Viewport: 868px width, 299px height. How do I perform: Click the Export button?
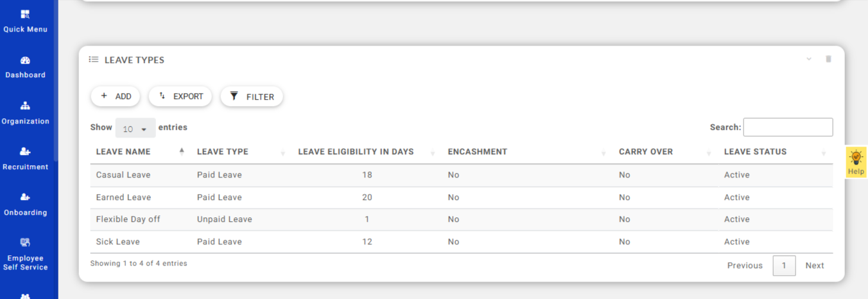coord(180,96)
